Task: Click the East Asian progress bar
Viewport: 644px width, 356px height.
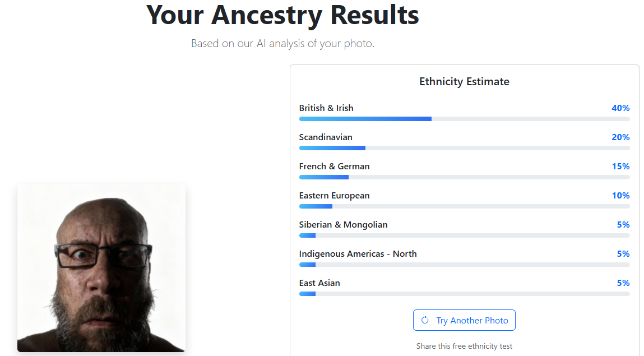Action: click(x=464, y=294)
